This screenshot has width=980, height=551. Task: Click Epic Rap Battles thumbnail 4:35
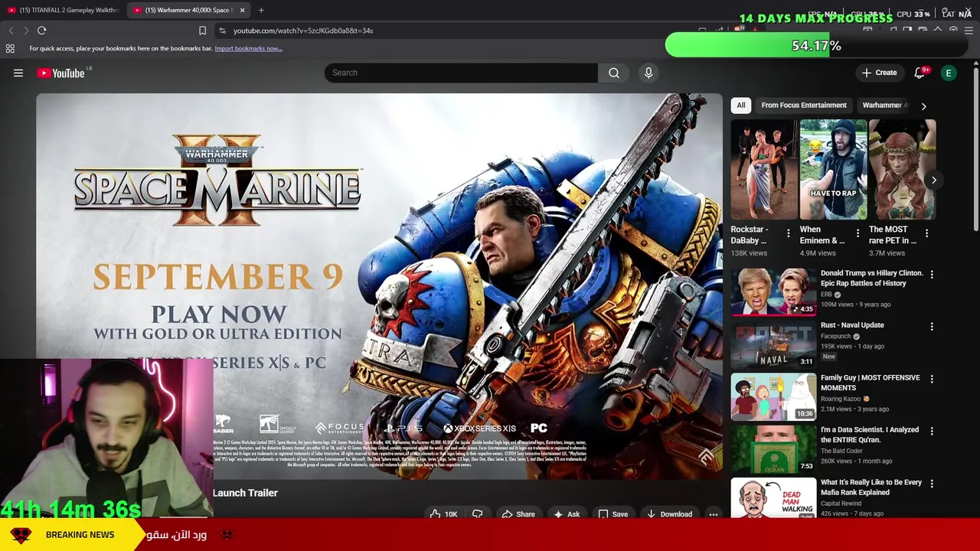tap(773, 292)
